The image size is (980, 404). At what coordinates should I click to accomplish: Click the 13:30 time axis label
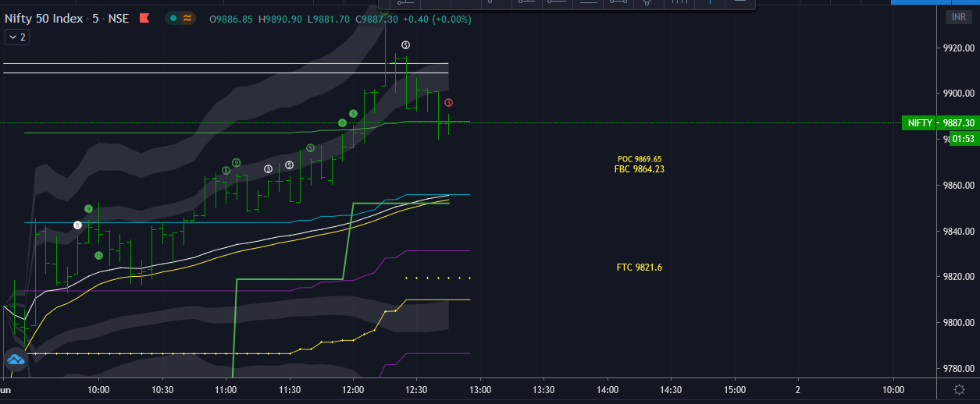click(543, 389)
